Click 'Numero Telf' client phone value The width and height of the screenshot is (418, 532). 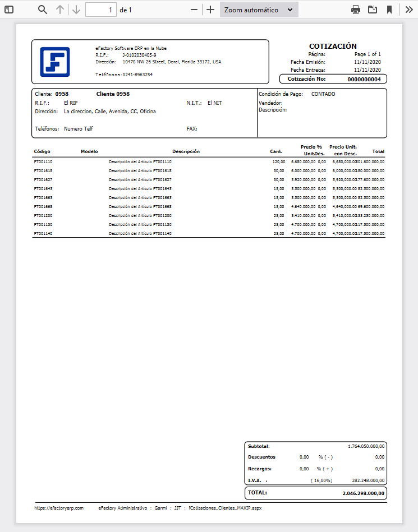pos(78,128)
